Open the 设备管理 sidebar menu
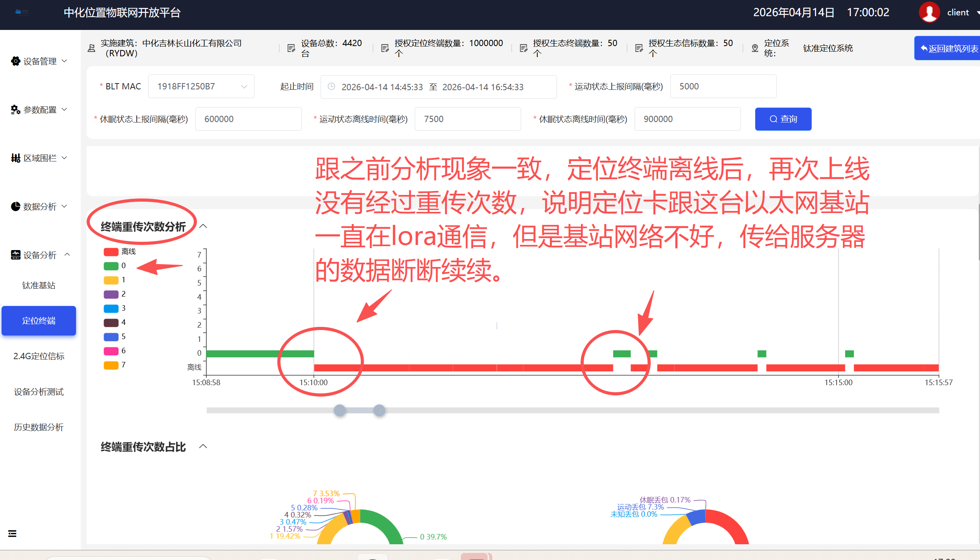980x560 pixels. click(x=39, y=61)
